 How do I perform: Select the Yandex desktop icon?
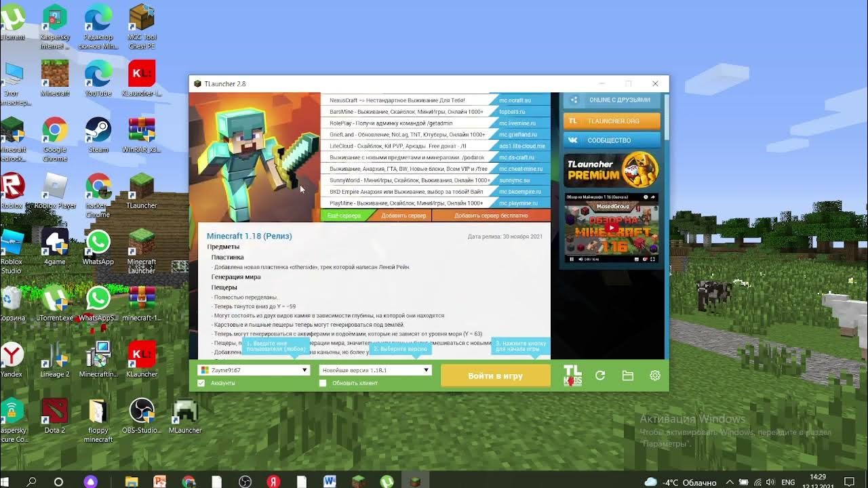(12, 360)
